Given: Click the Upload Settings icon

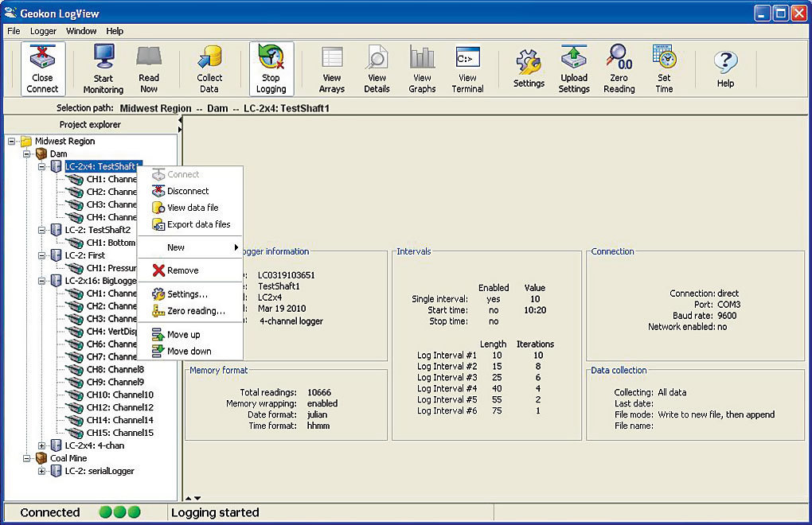Looking at the screenshot, I should (x=574, y=68).
